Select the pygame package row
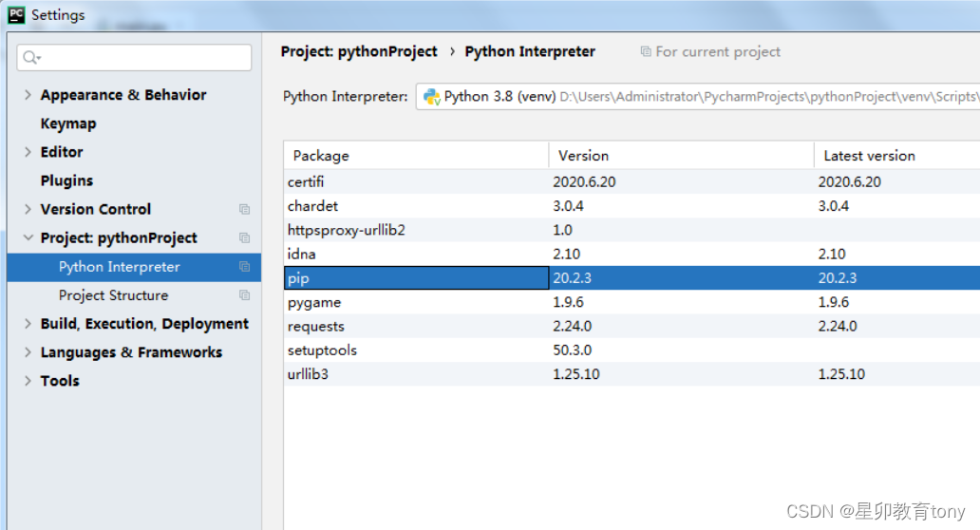This screenshot has height=530, width=980. click(631, 302)
